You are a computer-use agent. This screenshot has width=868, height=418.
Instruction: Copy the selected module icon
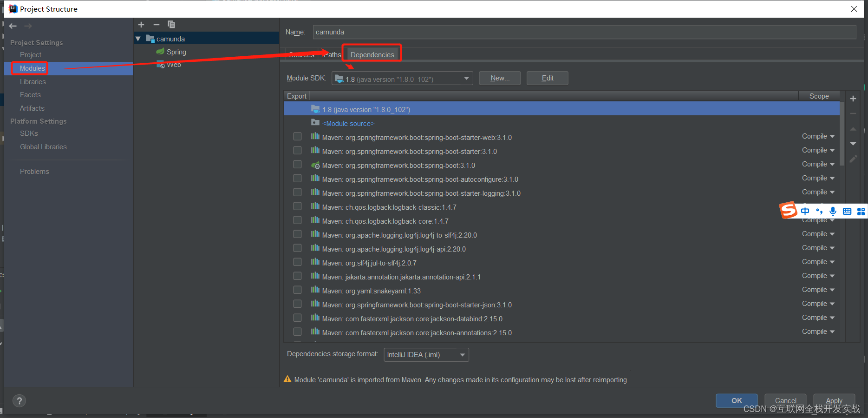coord(171,25)
